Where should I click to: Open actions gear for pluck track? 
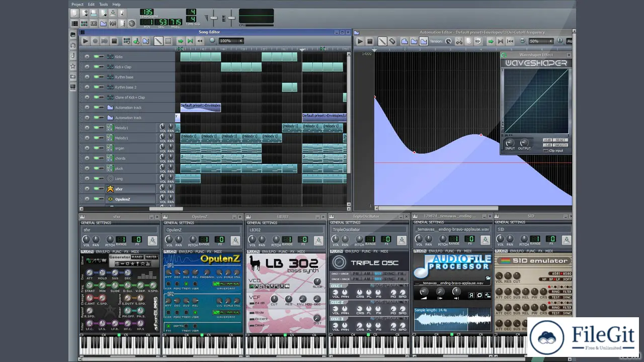[x=87, y=168]
